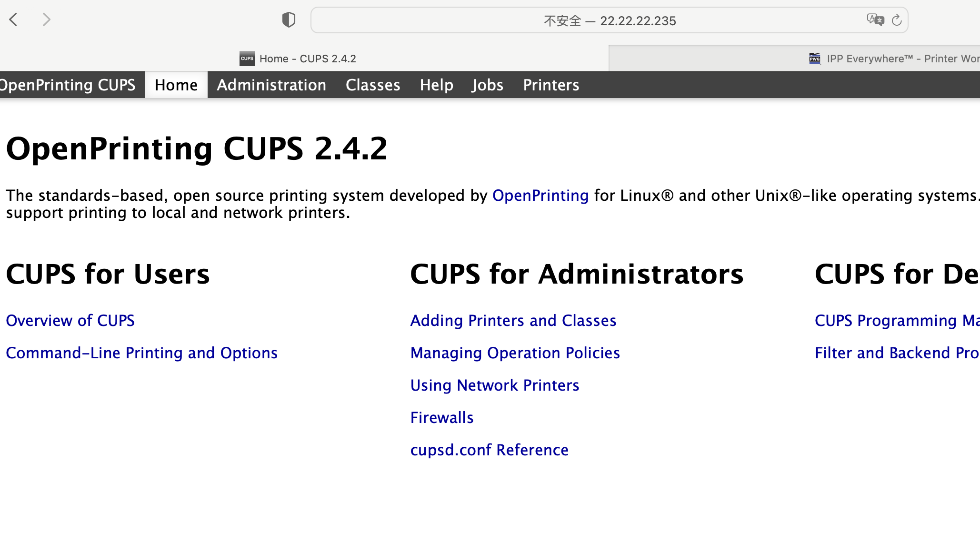The width and height of the screenshot is (980, 551).
Task: Open Filter and Backend Programming link
Action: (897, 353)
